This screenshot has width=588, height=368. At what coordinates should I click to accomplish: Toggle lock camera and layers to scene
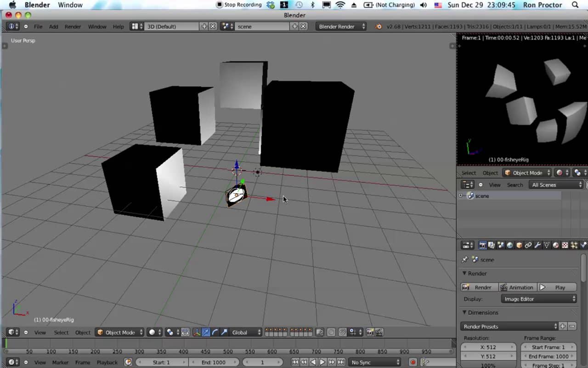(x=320, y=332)
